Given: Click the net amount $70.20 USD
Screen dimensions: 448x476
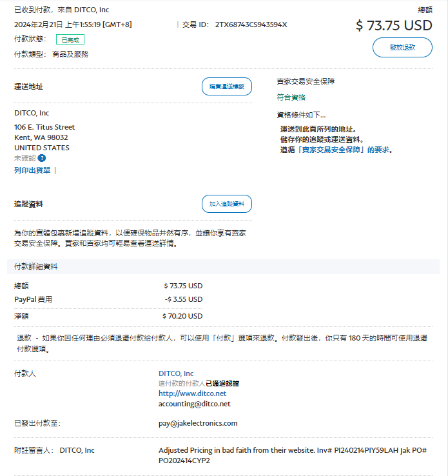Looking at the screenshot, I should click(182, 316).
